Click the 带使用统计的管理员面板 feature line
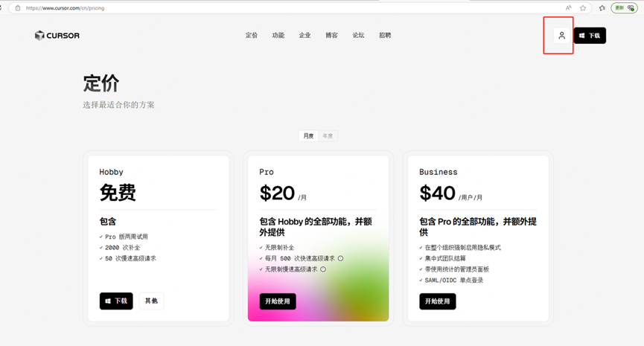Screen dimensions: 644x346 tap(454, 269)
